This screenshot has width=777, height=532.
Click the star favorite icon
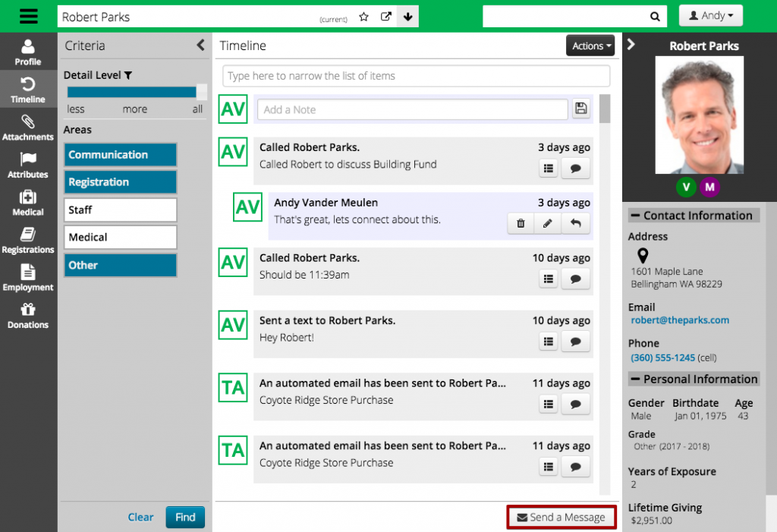click(364, 17)
